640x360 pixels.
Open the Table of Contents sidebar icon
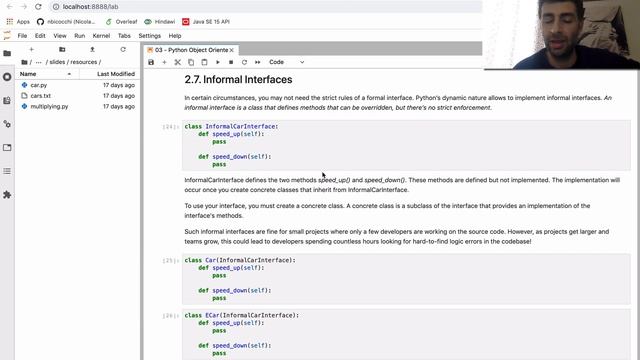pyautogui.click(x=7, y=171)
